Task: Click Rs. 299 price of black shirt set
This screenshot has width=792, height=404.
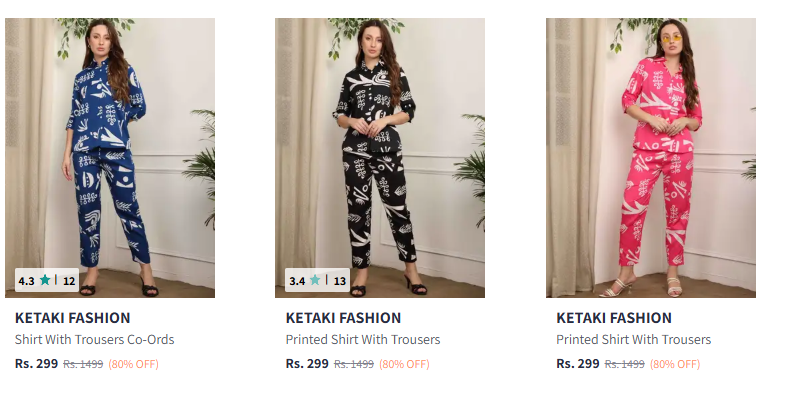Action: (x=307, y=364)
